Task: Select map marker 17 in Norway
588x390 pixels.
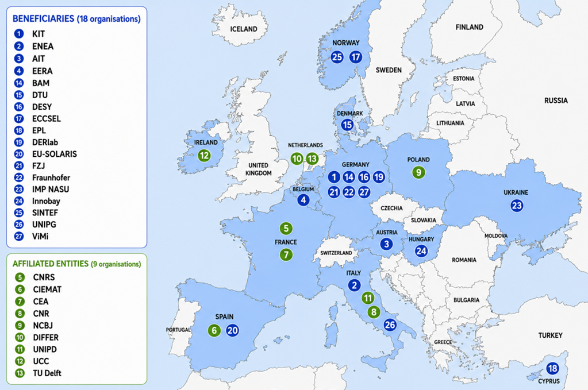Action: (355, 57)
